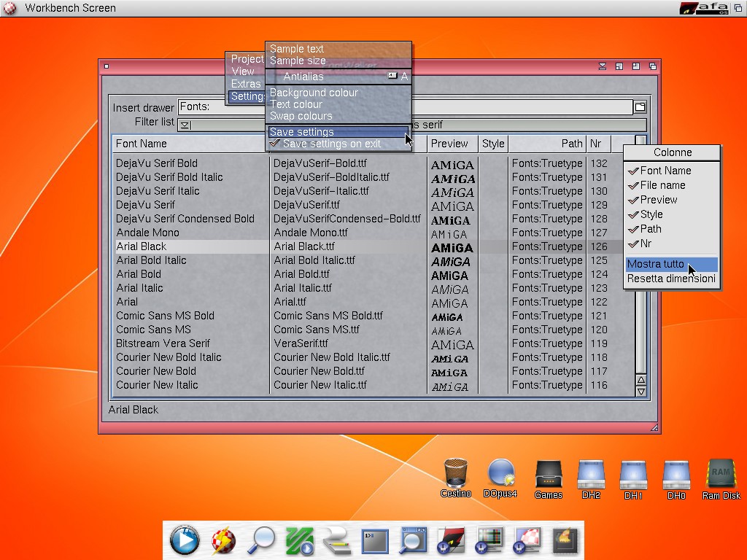Screen dimensions: 747x560
Task: Disable the Style column in Colonne menu
Action: pos(651,214)
